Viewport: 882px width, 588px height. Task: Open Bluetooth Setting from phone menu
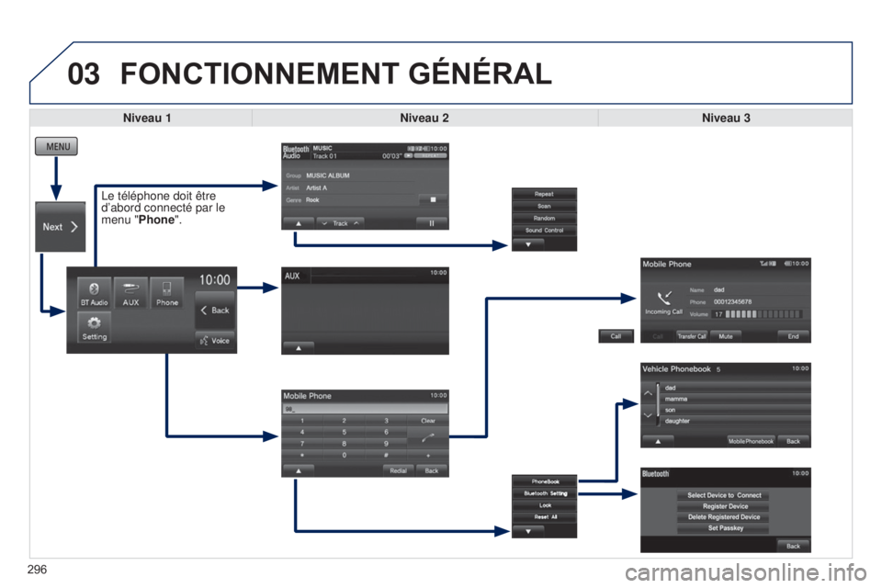coord(545,493)
